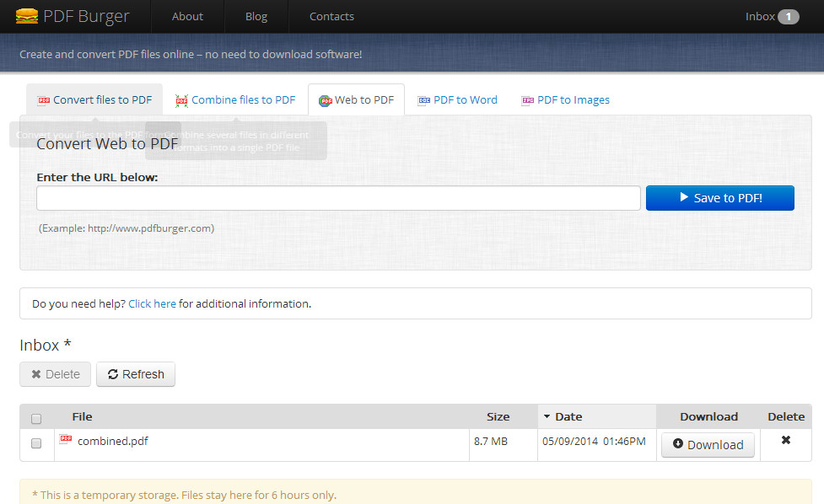Focus the URL input field

338,198
